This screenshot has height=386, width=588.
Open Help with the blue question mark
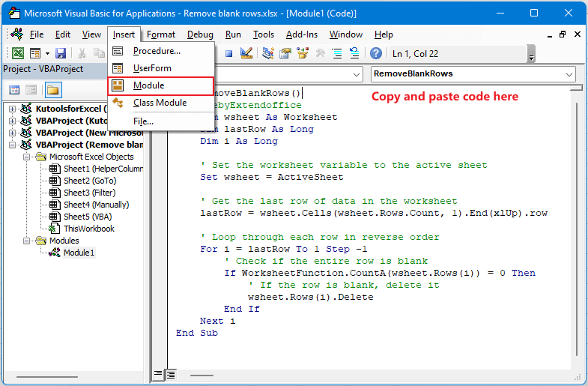pos(376,53)
